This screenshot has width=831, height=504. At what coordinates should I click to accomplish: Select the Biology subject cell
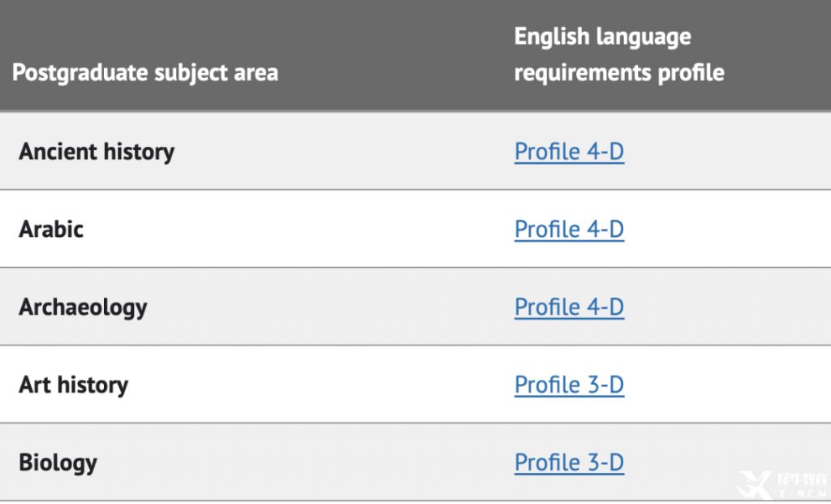coord(58,463)
